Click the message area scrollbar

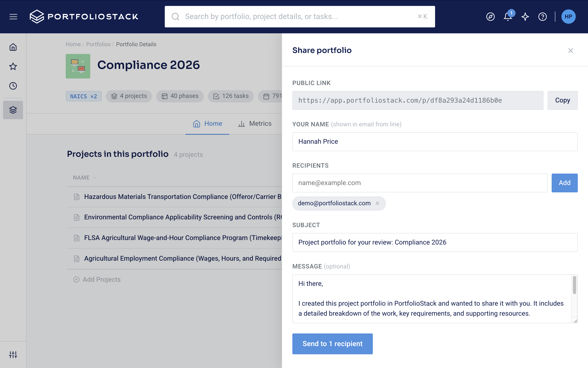coord(574,285)
